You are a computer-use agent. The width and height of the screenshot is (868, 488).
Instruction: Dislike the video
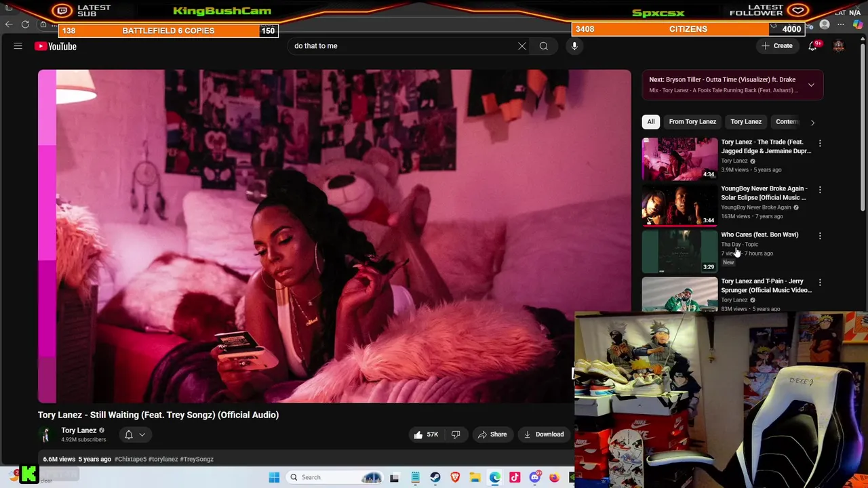[456, 434]
